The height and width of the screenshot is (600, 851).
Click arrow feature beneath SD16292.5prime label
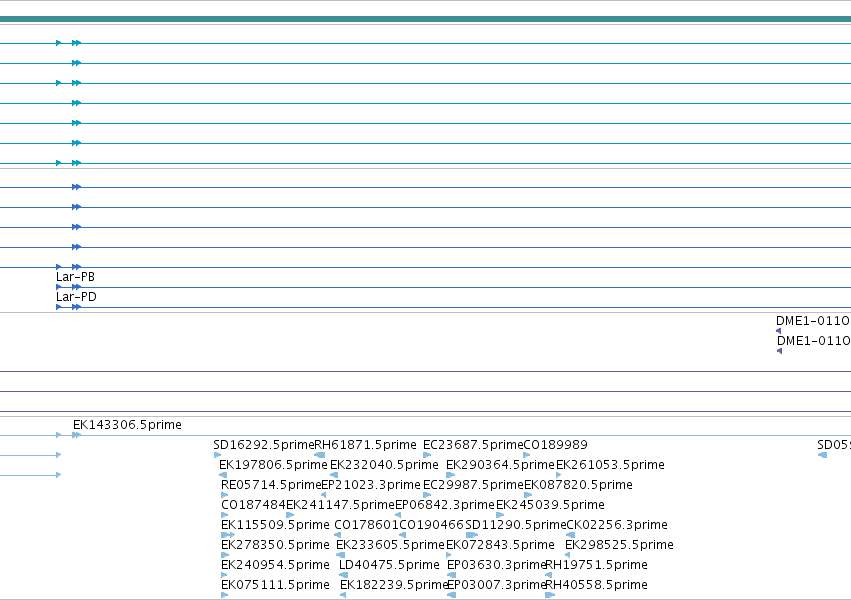218,455
